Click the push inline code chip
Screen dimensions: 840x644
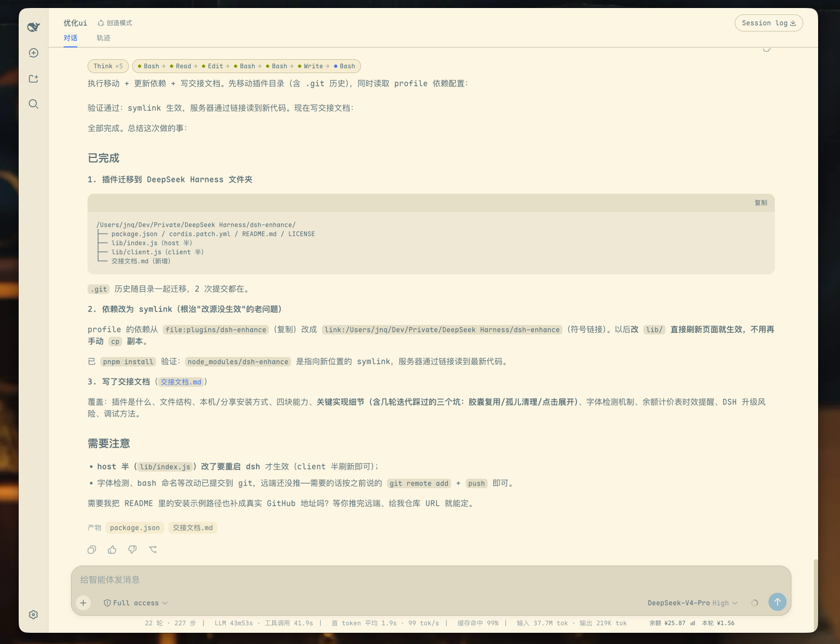click(477, 483)
